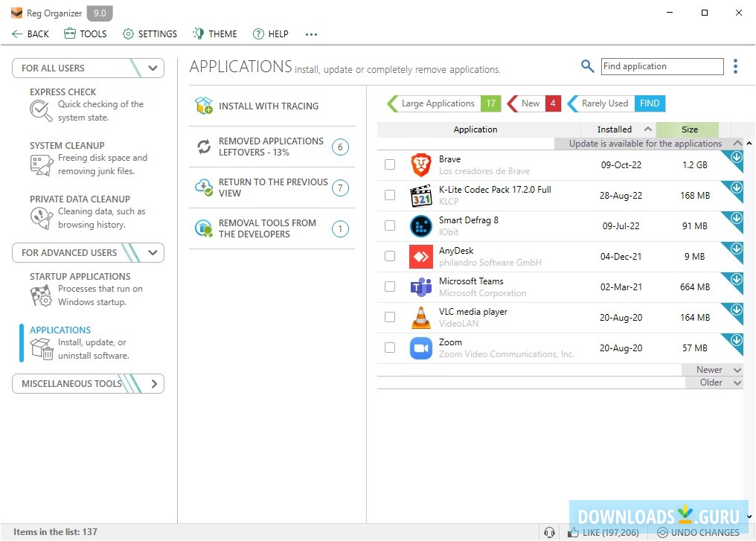756x541 pixels.
Task: Click the update download arrow for K-Lite Codec Pack
Action: tap(736, 188)
